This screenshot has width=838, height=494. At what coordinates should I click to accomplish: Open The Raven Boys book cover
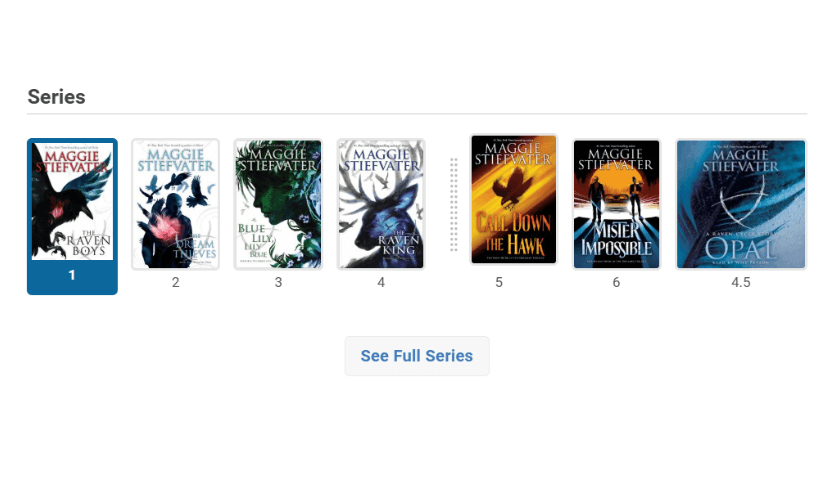point(72,202)
